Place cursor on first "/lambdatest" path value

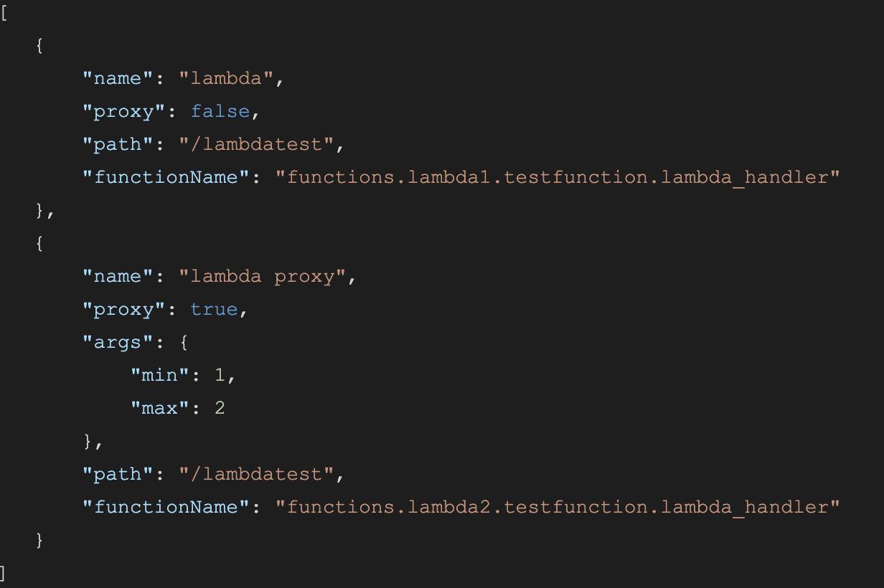coord(256,144)
